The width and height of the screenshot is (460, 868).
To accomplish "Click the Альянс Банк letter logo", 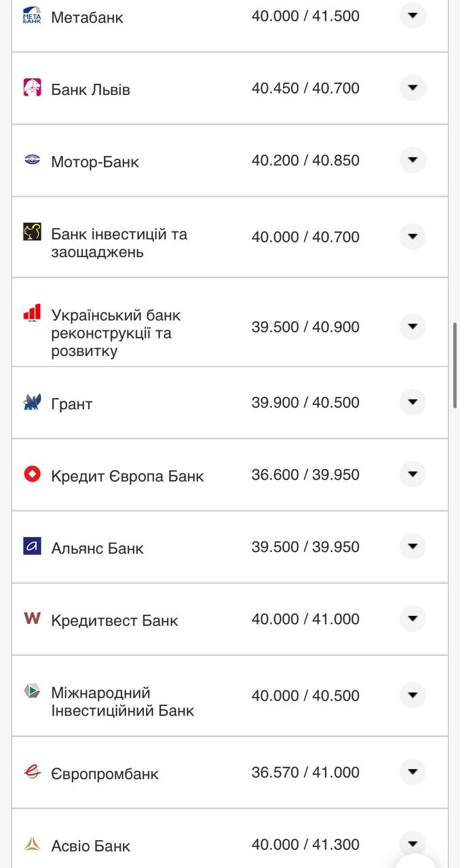I will [x=32, y=546].
